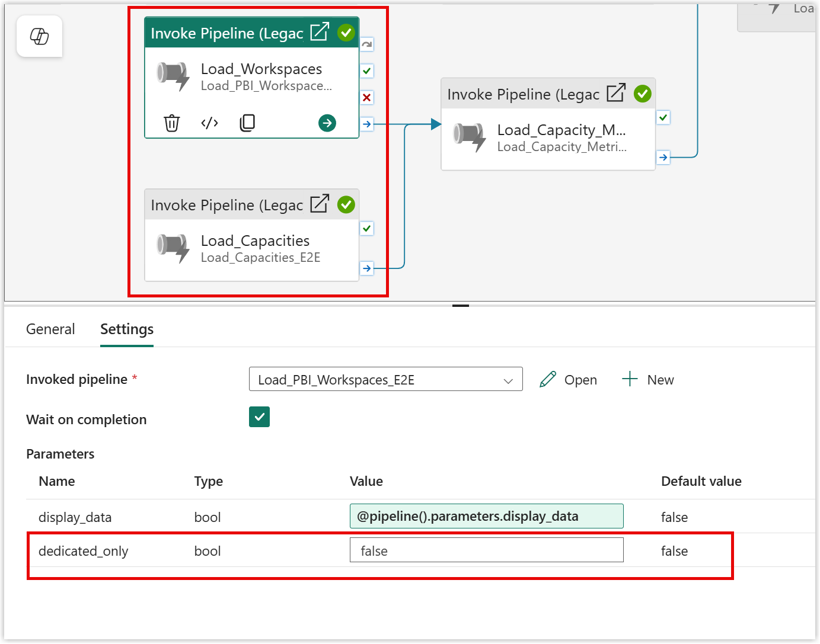Screen dimensions: 820x644
Task: Select the 'on success' connector of Load_Capacity_M...
Action: (663, 118)
